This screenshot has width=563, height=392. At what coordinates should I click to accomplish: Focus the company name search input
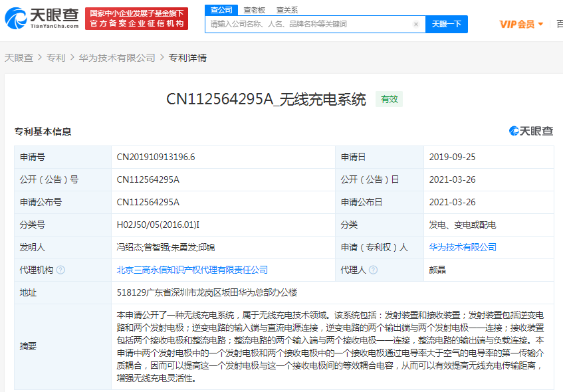[309, 25]
